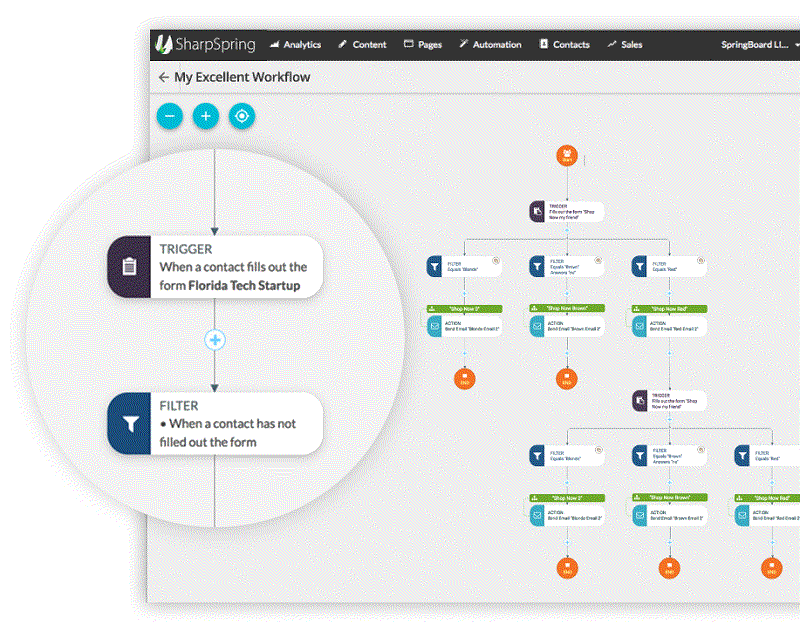Open the Content menu

pyautogui.click(x=362, y=45)
